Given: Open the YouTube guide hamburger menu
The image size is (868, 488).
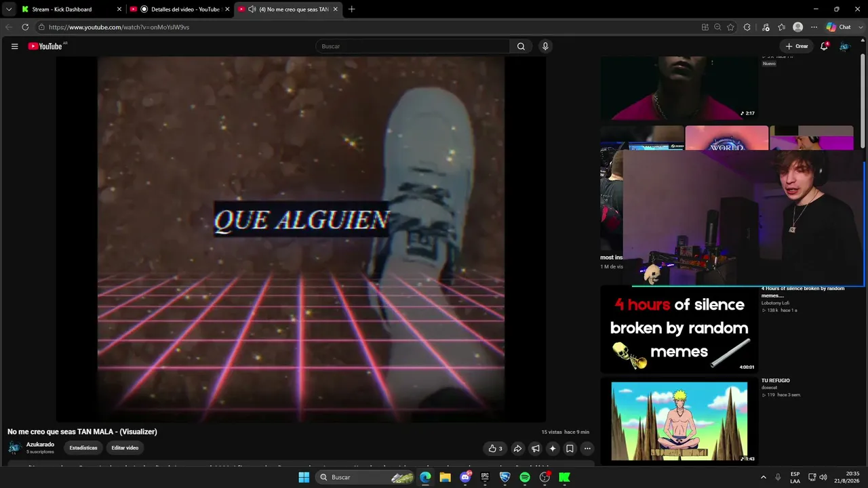Looking at the screenshot, I should (x=14, y=46).
